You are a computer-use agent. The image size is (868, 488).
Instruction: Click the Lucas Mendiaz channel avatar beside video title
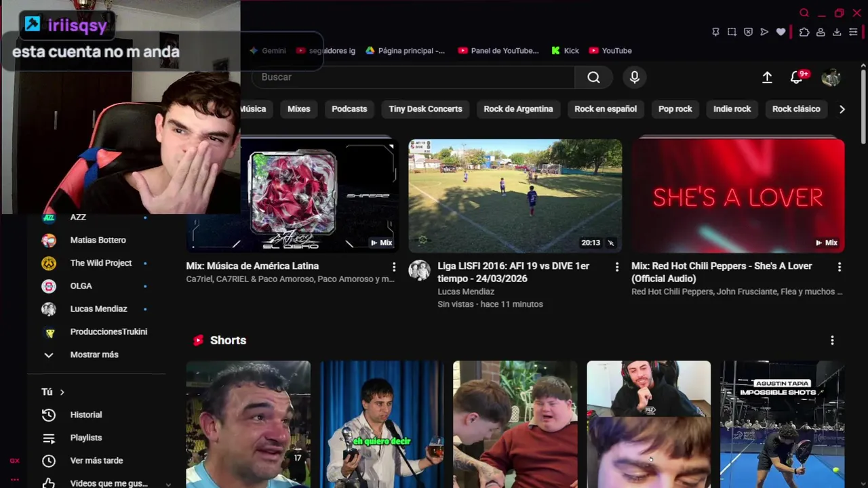(419, 270)
